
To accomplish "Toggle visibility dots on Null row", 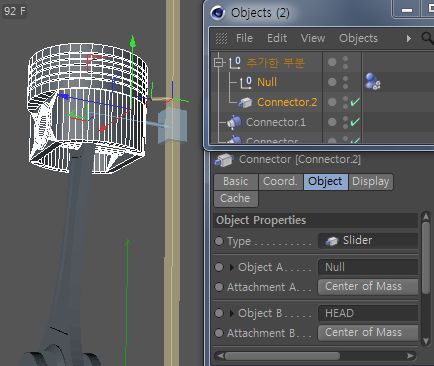I will (x=345, y=82).
